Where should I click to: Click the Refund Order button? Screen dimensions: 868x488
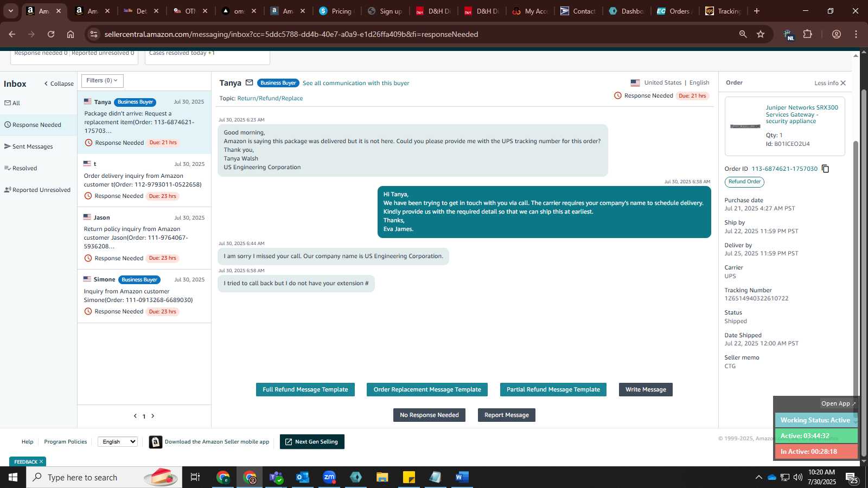point(744,182)
